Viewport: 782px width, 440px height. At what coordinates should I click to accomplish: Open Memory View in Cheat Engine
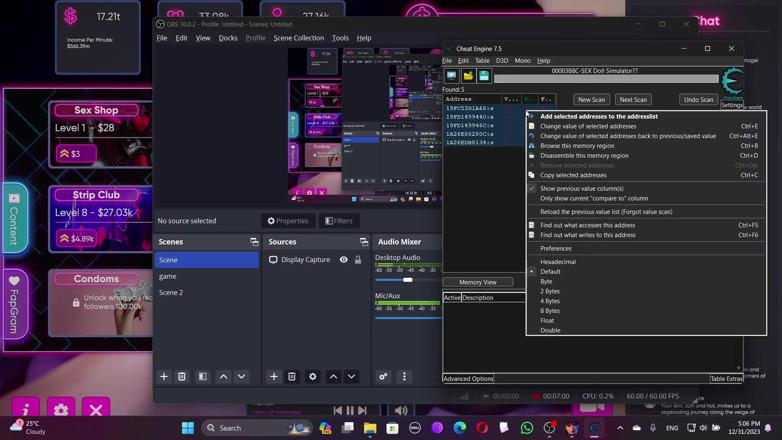click(x=478, y=282)
